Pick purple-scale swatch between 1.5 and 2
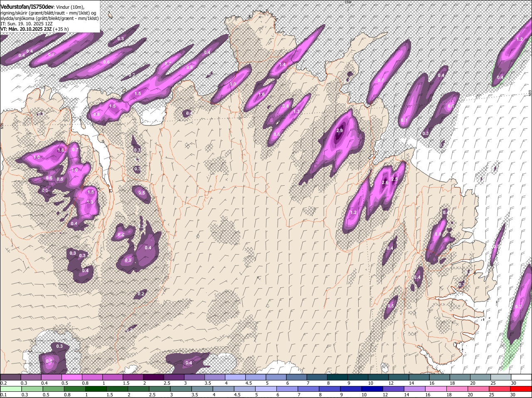532x398 pixels. point(133,377)
